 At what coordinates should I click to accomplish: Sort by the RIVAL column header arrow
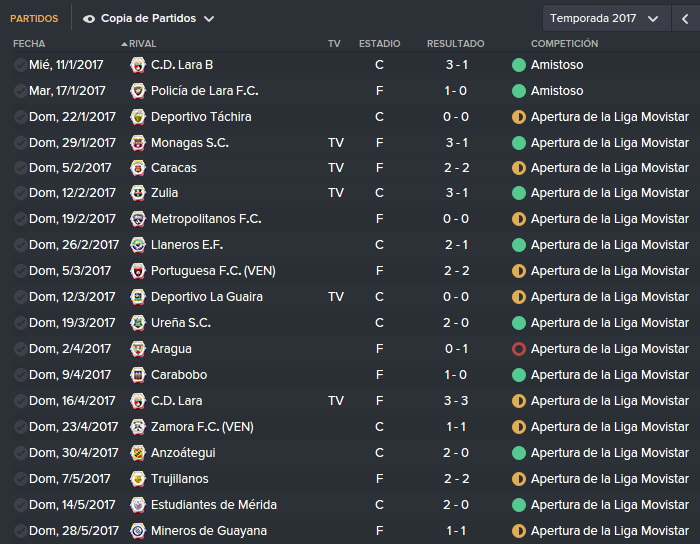click(124, 44)
